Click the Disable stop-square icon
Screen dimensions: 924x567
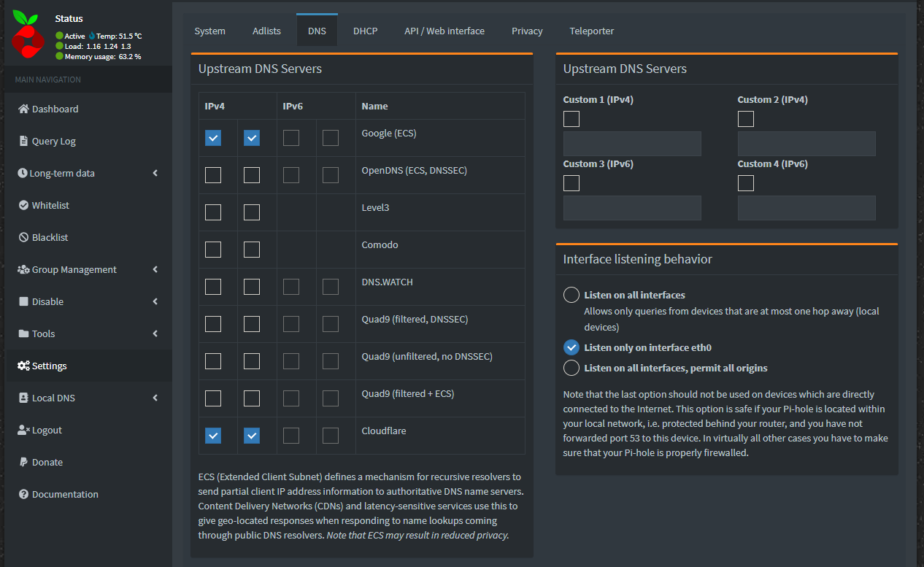[x=23, y=301]
